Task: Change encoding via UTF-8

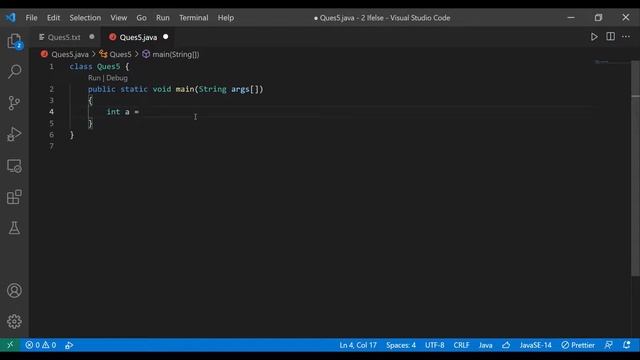Action: coord(435,345)
